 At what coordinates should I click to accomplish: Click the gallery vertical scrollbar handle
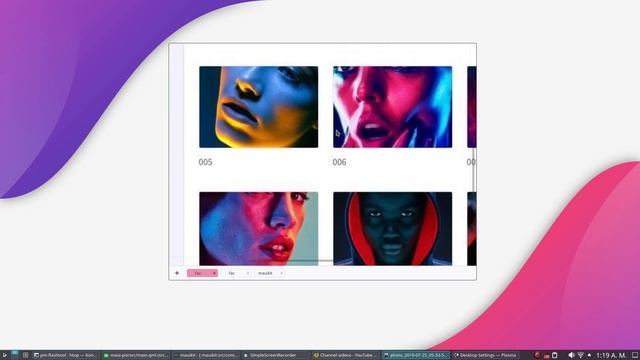(473, 169)
